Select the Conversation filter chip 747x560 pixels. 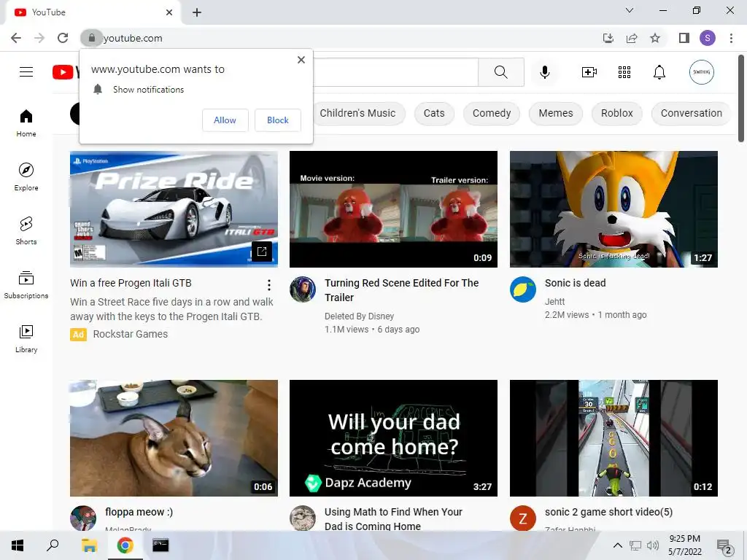pyautogui.click(x=691, y=113)
